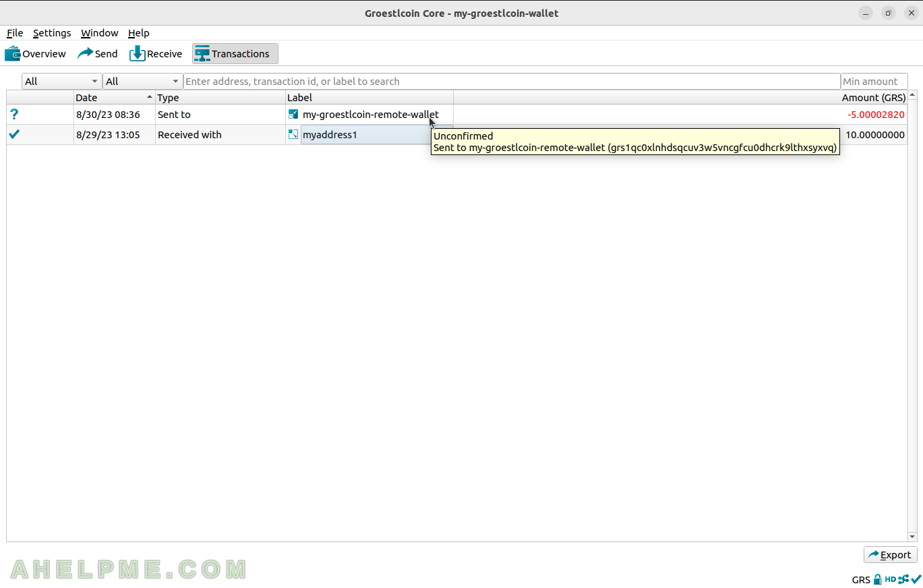Click the sent icon beside my-groestlcoin-remote-wallet

(293, 115)
